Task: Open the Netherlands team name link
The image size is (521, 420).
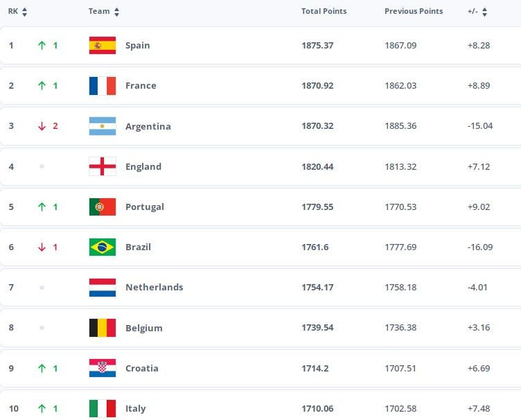Action: (154, 287)
